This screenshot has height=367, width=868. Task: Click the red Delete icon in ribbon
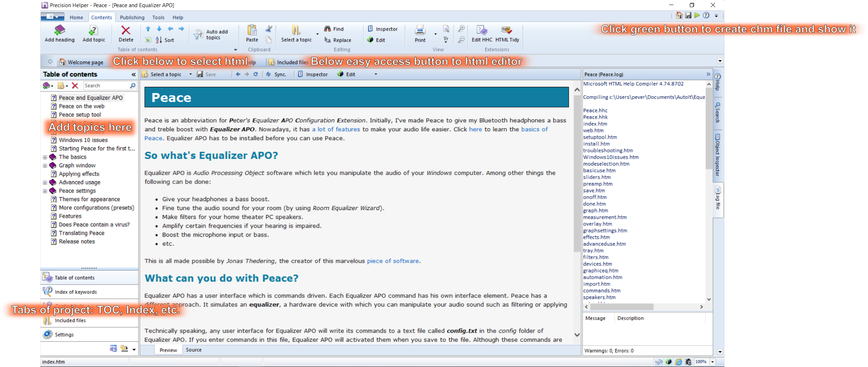pyautogui.click(x=126, y=30)
